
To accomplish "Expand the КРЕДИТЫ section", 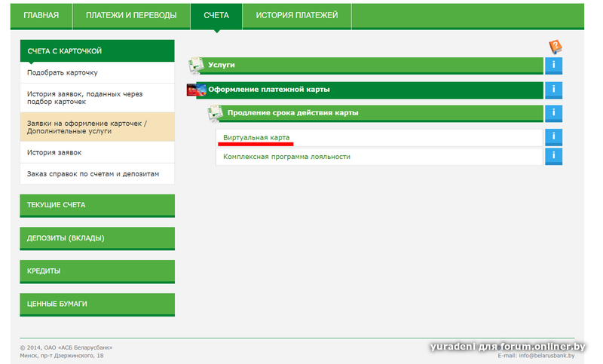I will tap(97, 271).
